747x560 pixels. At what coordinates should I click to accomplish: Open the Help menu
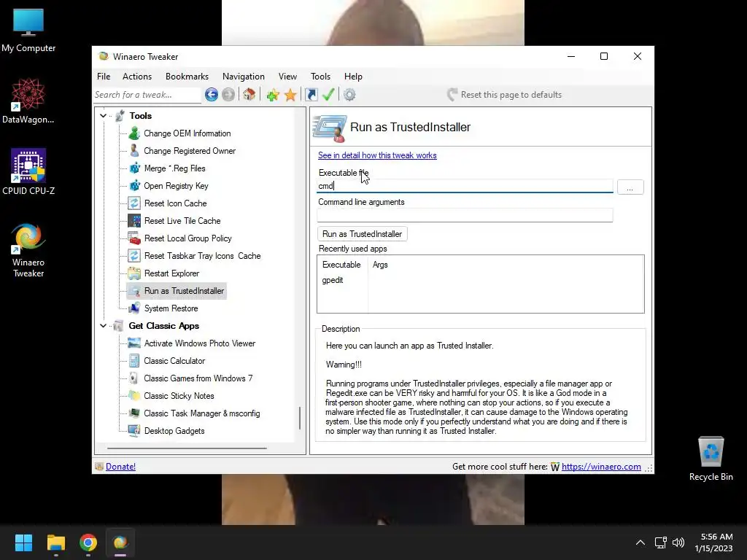[x=354, y=77]
